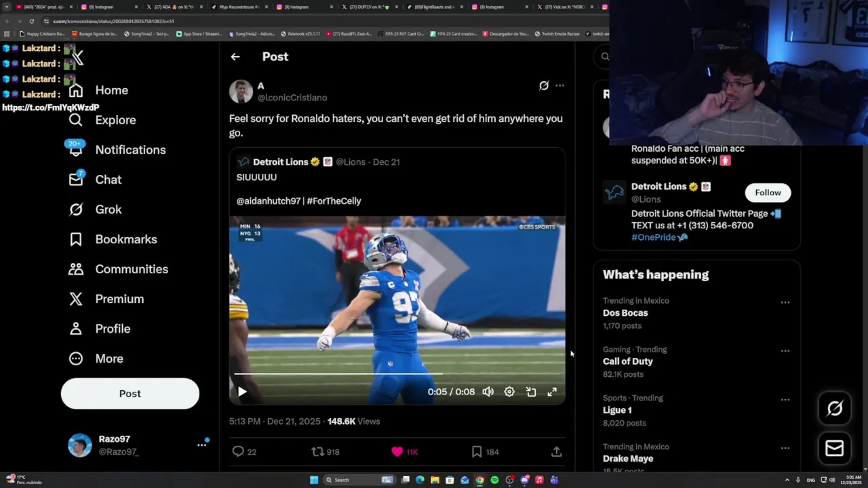This screenshot has width=868, height=488.
Task: Toggle picture-in-picture on the video
Action: (x=531, y=392)
